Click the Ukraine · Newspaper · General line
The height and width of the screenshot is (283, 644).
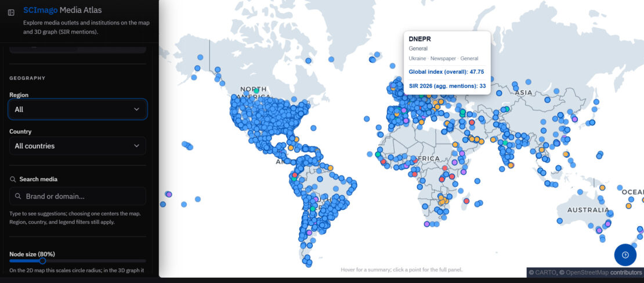tap(443, 59)
